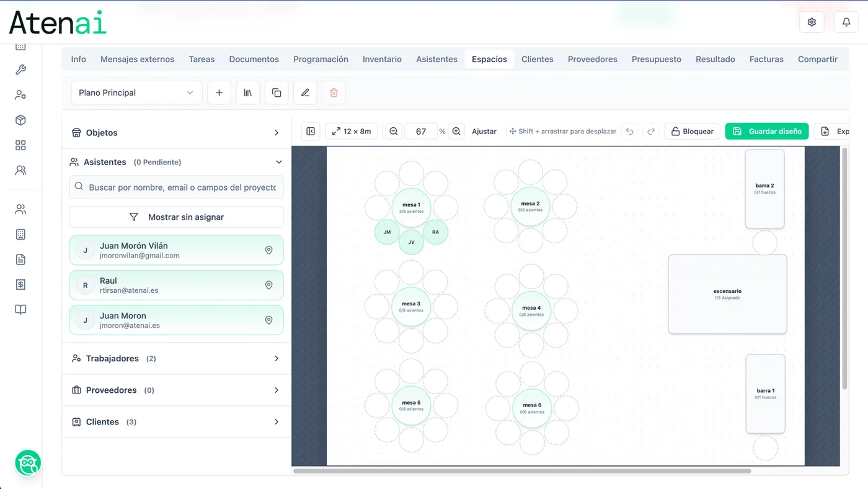Open the user settings gear icon in sidebar

20,95
